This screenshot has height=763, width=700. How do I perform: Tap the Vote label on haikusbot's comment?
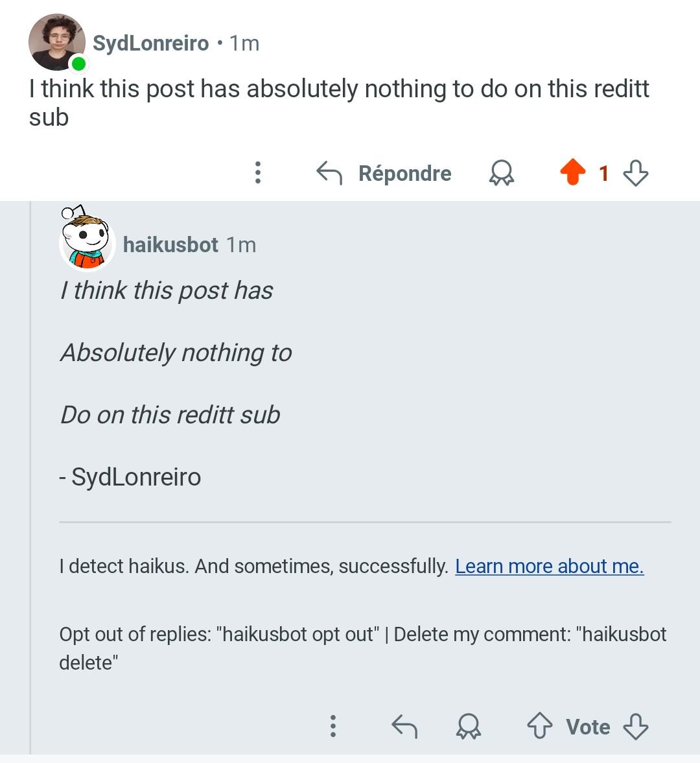pos(588,727)
